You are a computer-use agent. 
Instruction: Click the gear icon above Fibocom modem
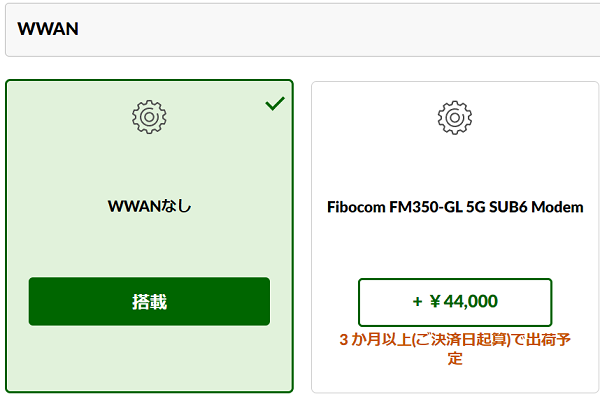click(455, 117)
